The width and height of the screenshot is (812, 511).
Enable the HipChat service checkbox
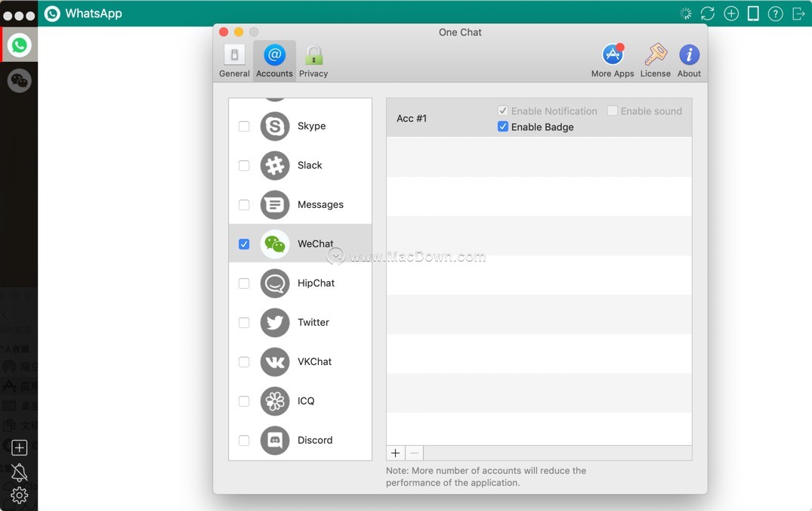point(244,283)
